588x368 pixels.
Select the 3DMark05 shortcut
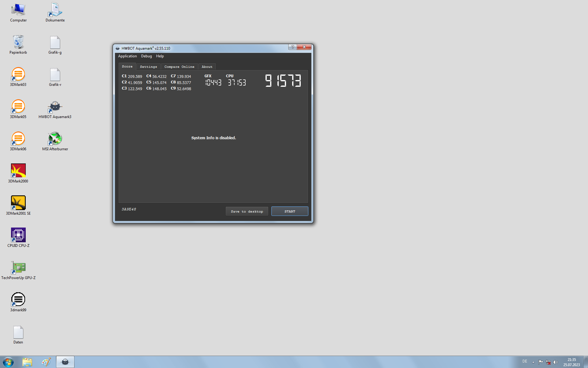pyautogui.click(x=18, y=109)
